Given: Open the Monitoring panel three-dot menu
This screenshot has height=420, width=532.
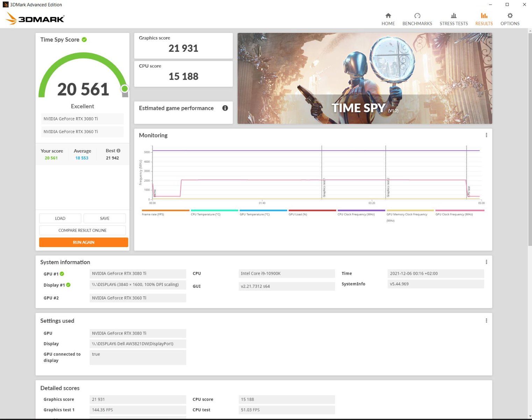Looking at the screenshot, I should tap(486, 135).
